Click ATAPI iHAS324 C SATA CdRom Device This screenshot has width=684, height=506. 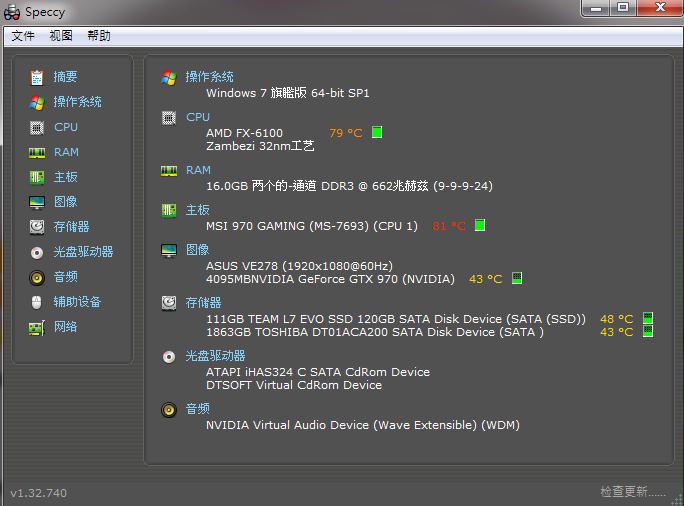click(318, 372)
